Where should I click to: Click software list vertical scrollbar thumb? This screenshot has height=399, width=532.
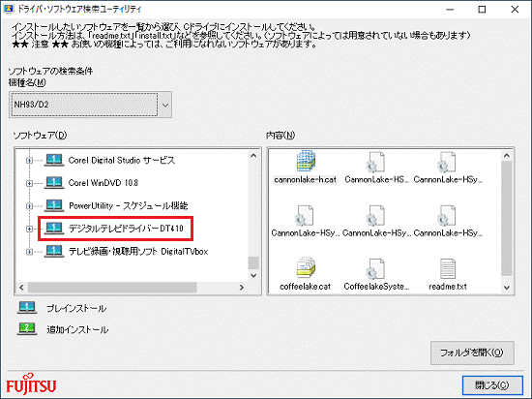click(x=253, y=262)
